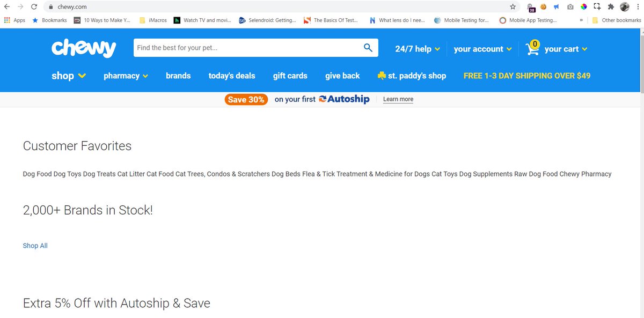Open the 'Mobile Testing for...' bookmark
644x318 pixels.
point(462,20)
